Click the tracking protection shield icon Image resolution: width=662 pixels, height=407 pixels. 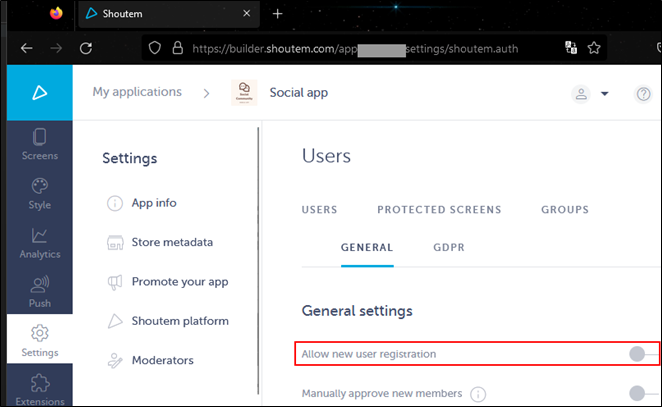155,49
